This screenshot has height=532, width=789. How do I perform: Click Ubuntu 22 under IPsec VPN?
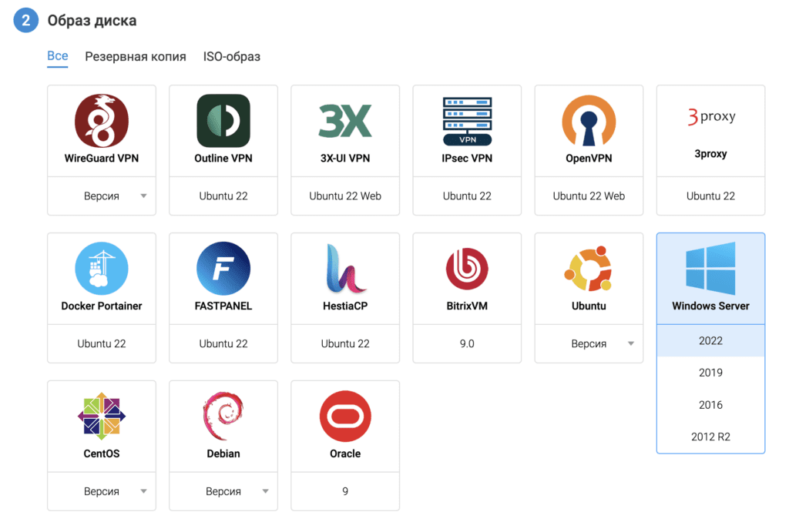point(467,196)
